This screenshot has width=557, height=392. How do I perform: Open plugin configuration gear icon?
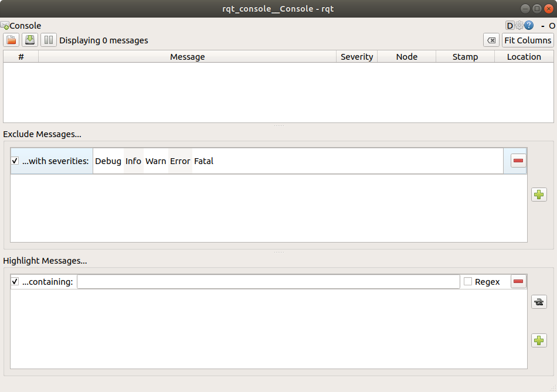click(519, 26)
